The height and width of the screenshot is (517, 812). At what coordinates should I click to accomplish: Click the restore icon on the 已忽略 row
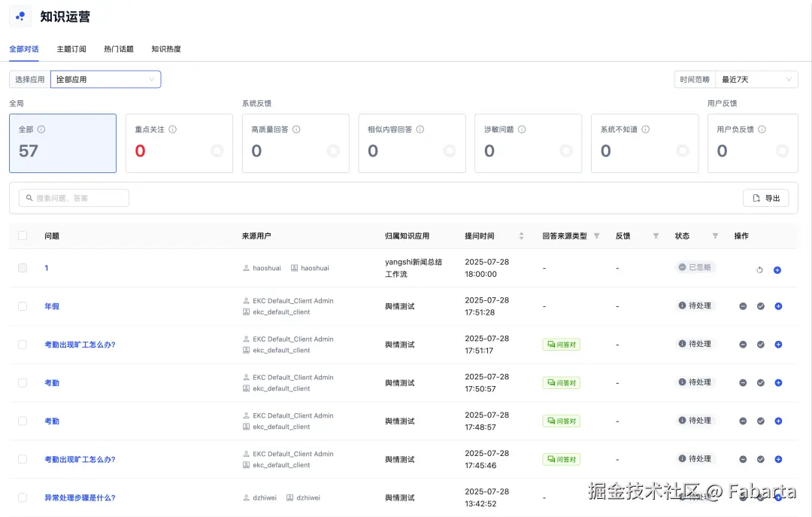click(x=759, y=268)
